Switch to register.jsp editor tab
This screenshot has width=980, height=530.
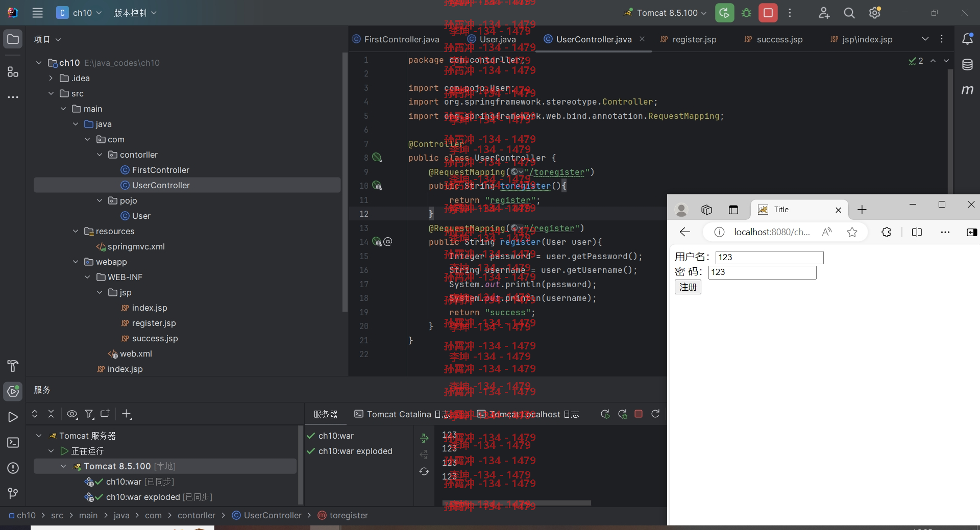(688, 39)
